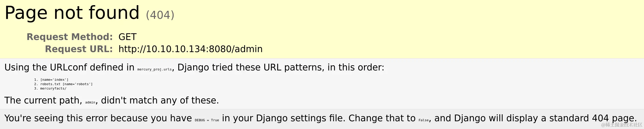Image resolution: width=644 pixels, height=129 pixels.
Task: Click the "Page not found" heading
Action: [x=72, y=13]
